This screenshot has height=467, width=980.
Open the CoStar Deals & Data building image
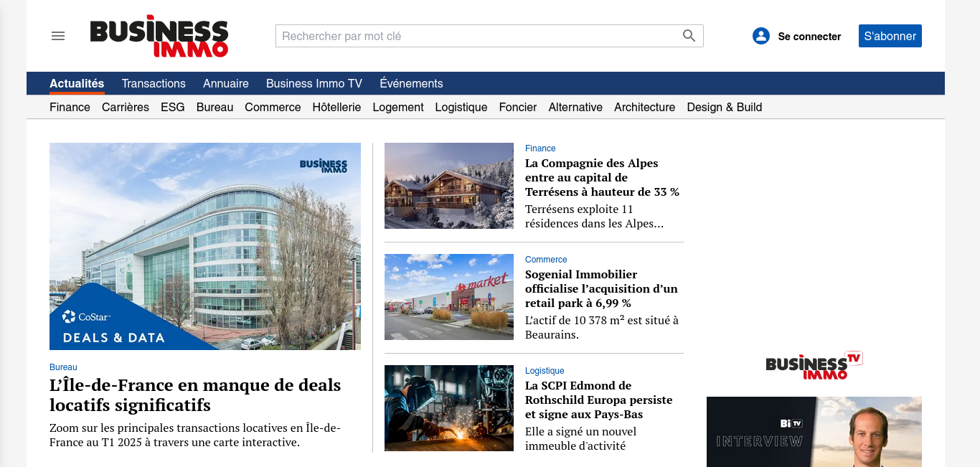[205, 246]
